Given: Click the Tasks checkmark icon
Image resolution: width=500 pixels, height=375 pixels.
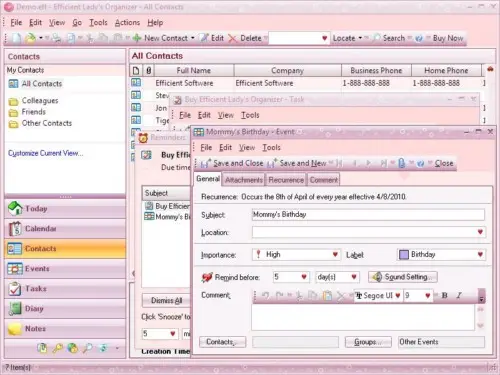Looking at the screenshot, I should [x=15, y=289].
